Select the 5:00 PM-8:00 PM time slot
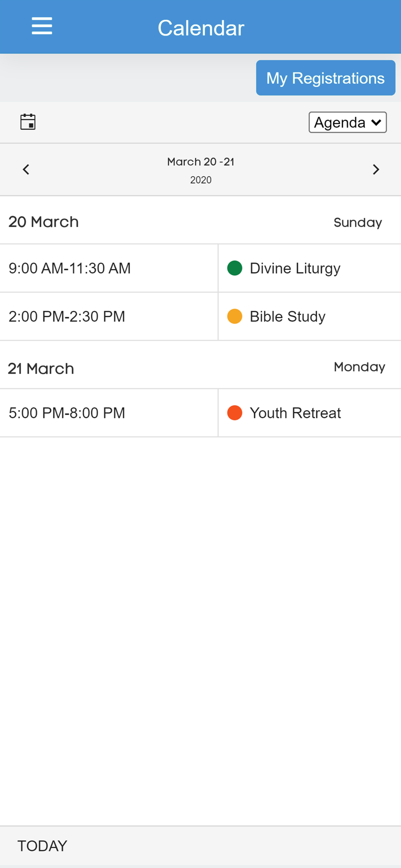The height and width of the screenshot is (868, 401). pos(67,413)
